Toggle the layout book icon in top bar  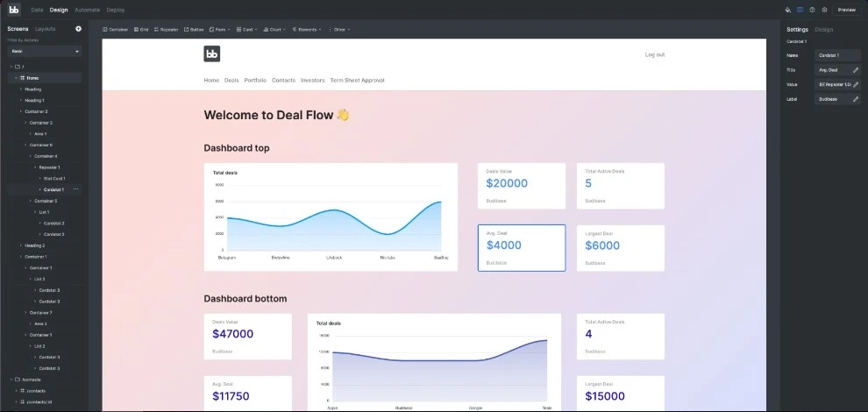coord(800,10)
